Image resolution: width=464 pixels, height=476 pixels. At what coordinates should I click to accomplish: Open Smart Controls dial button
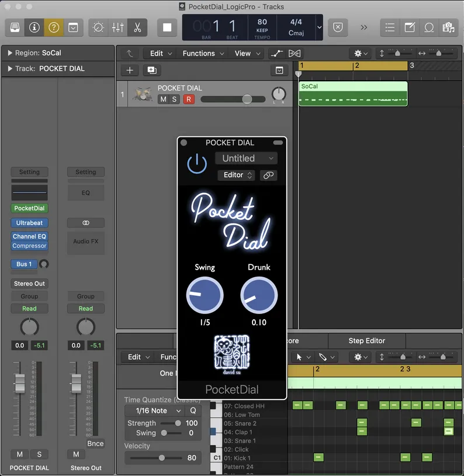pos(98,27)
